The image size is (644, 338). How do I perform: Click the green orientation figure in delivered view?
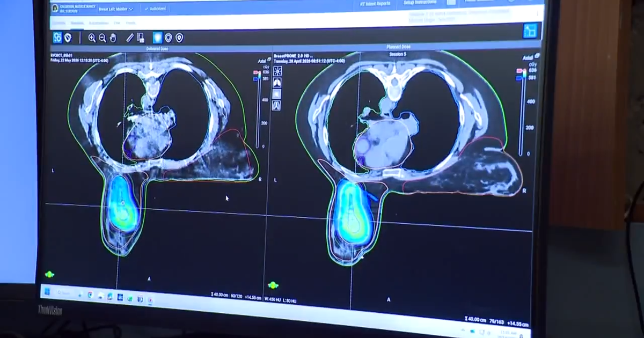[49, 274]
